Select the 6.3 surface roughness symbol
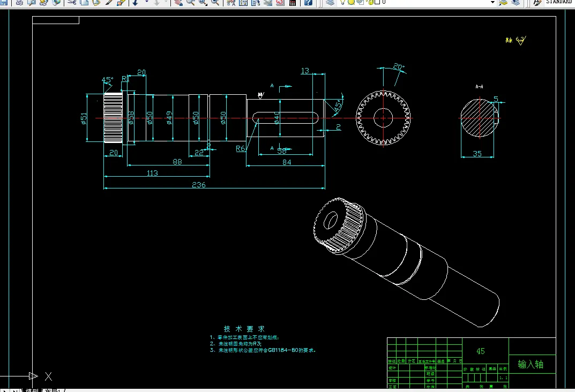The height and width of the screenshot is (392, 575). (521, 40)
